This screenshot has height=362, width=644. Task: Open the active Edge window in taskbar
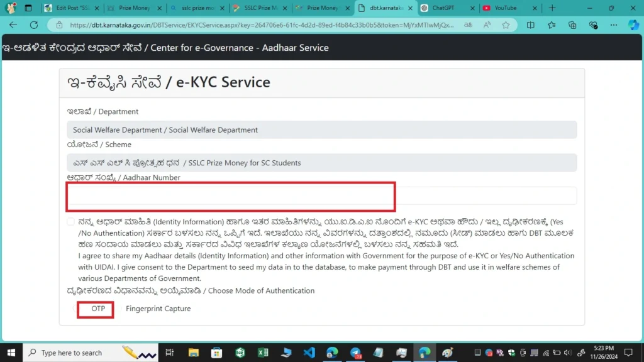(x=425, y=353)
